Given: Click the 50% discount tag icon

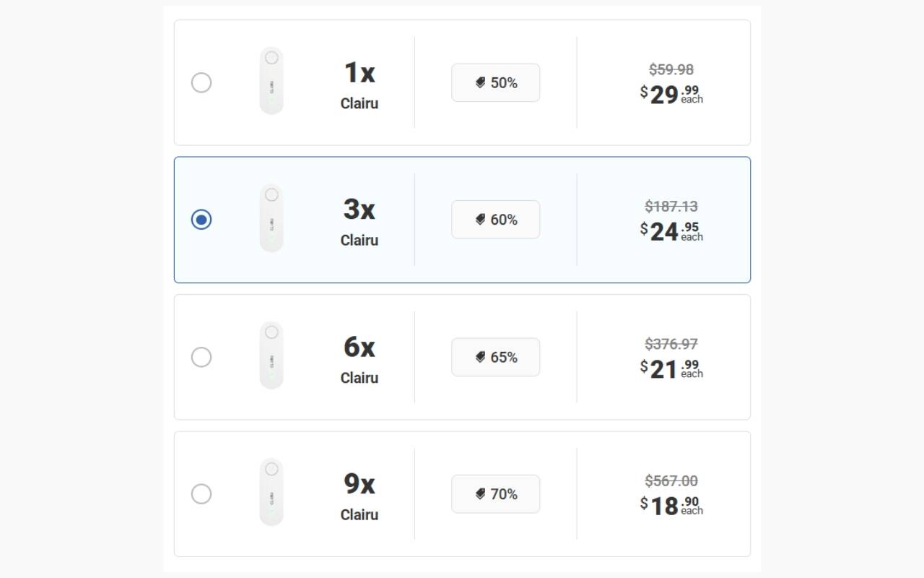Looking at the screenshot, I should [x=481, y=83].
